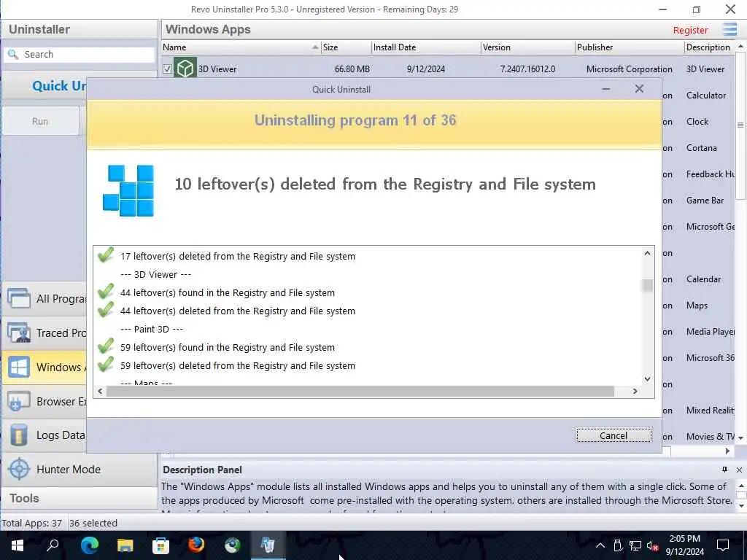Launch Firefox from taskbar
747x560 pixels.
196,545
